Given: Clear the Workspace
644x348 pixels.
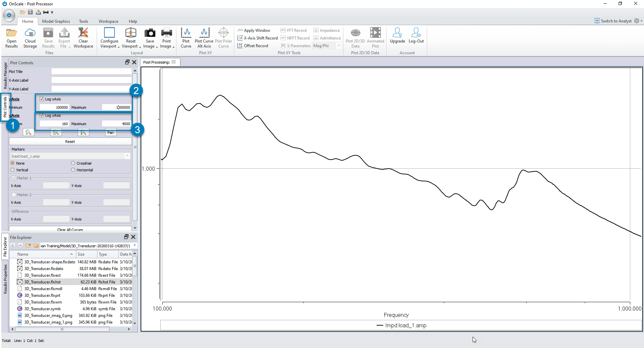Looking at the screenshot, I should (83, 38).
